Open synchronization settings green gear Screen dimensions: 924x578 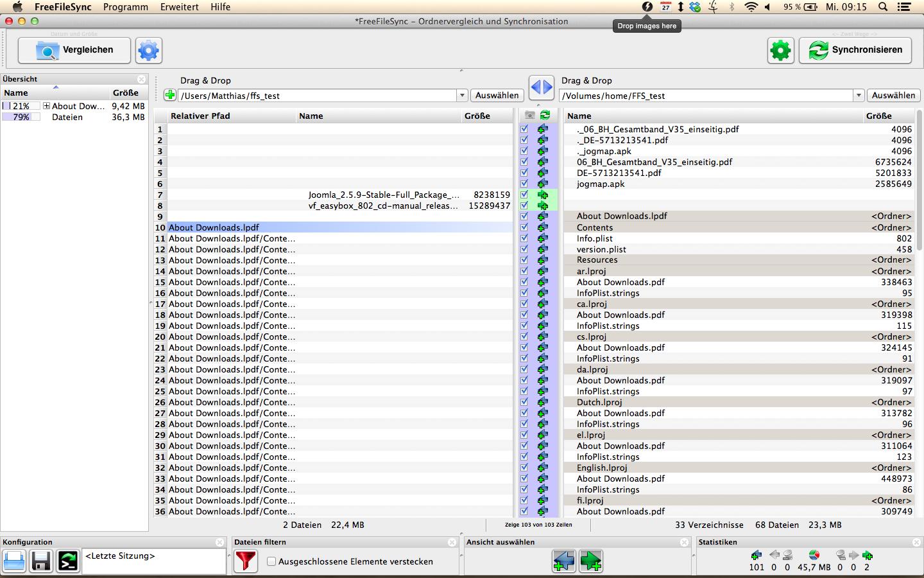coord(780,50)
